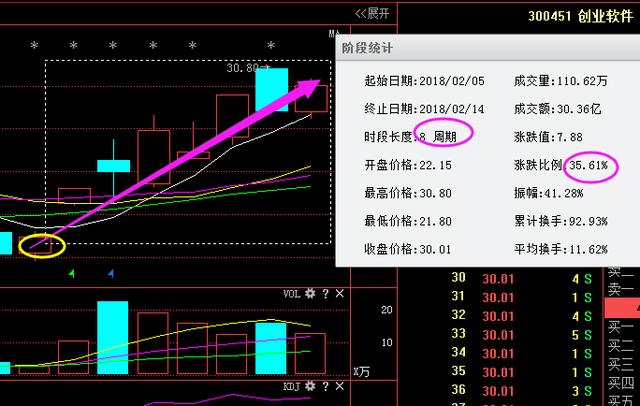Click the volume axis label 10
The height and width of the screenshot is (406, 640).
(387, 342)
